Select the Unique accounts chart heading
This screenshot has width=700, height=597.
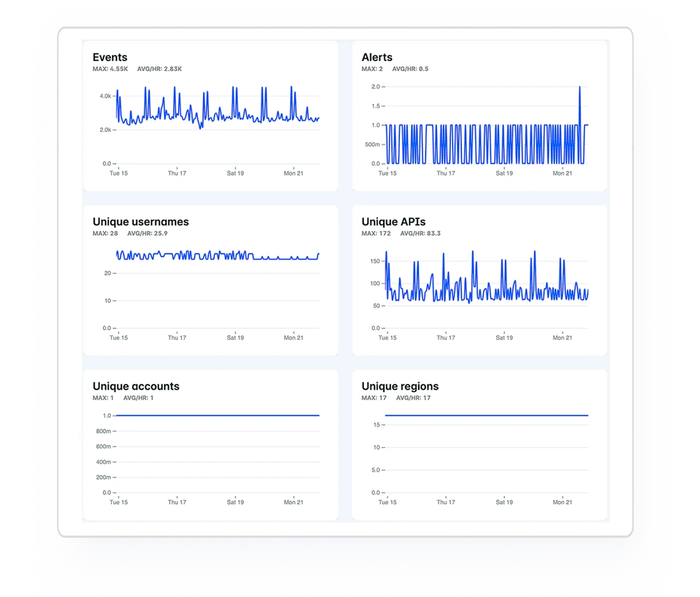tap(136, 386)
